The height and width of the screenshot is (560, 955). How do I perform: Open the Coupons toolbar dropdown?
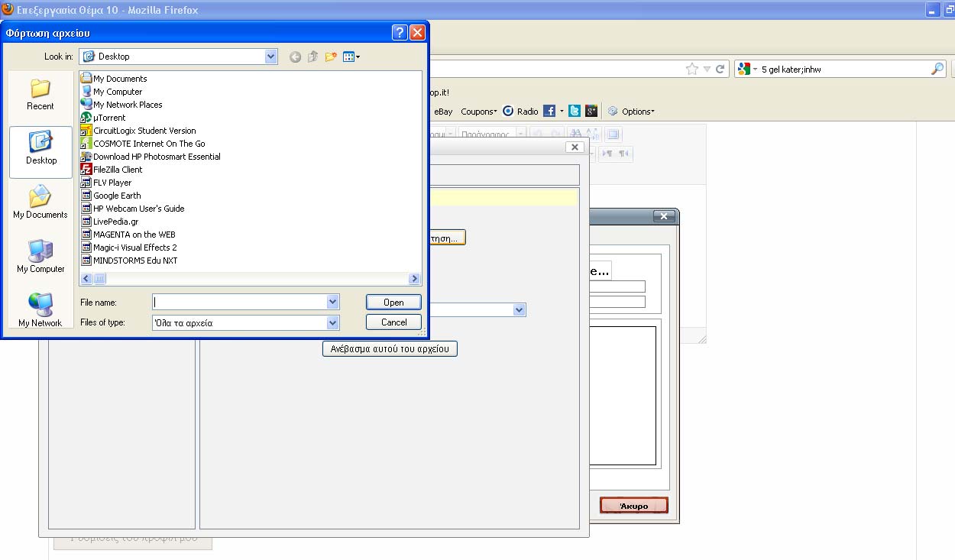click(479, 112)
